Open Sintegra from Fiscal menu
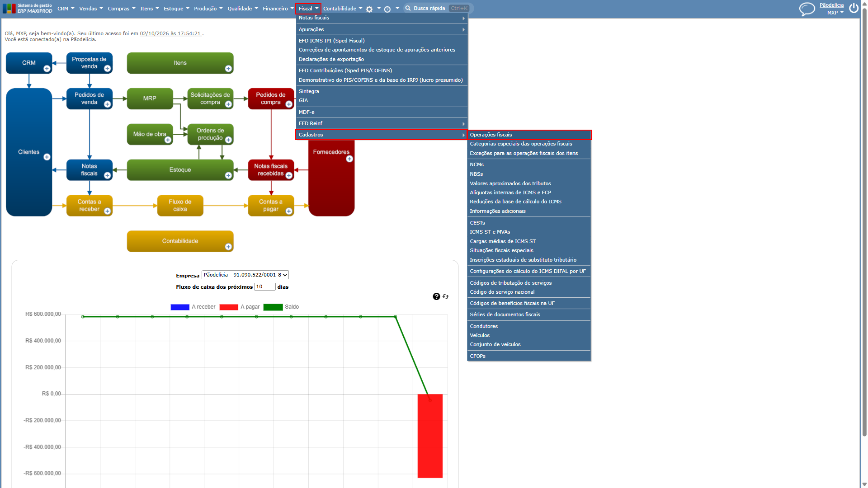868x488 pixels. [x=382, y=91]
